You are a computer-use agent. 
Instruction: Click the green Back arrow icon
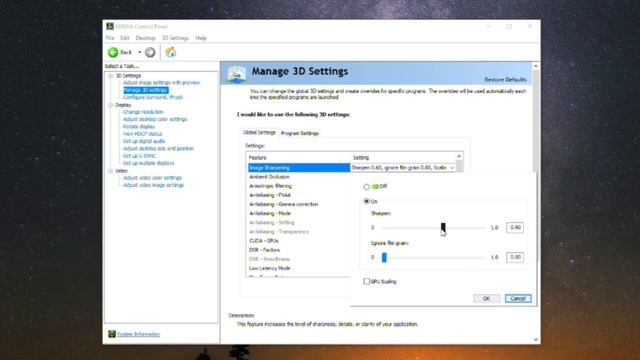tap(113, 52)
